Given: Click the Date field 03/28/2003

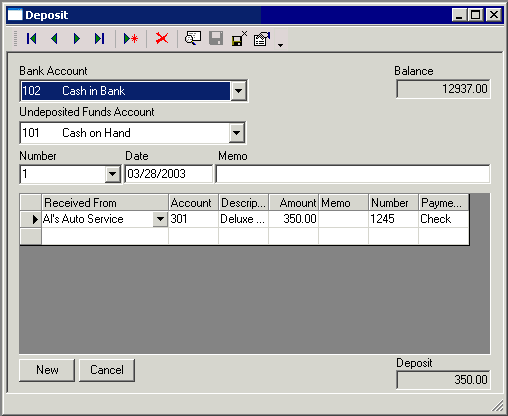Looking at the screenshot, I should click(169, 174).
